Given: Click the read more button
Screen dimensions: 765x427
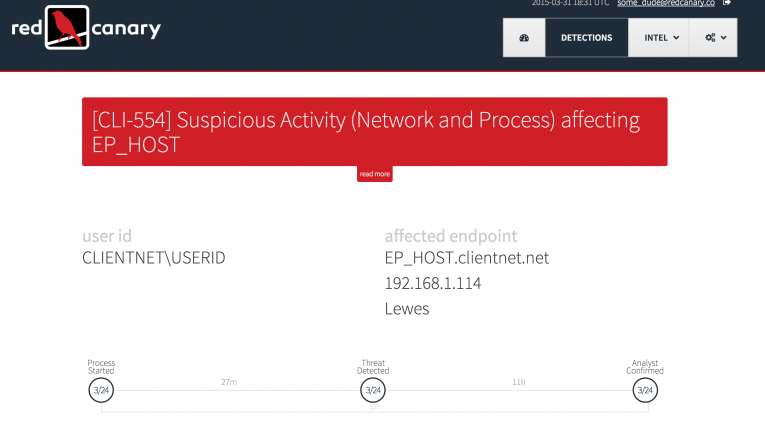Looking at the screenshot, I should tap(374, 174).
